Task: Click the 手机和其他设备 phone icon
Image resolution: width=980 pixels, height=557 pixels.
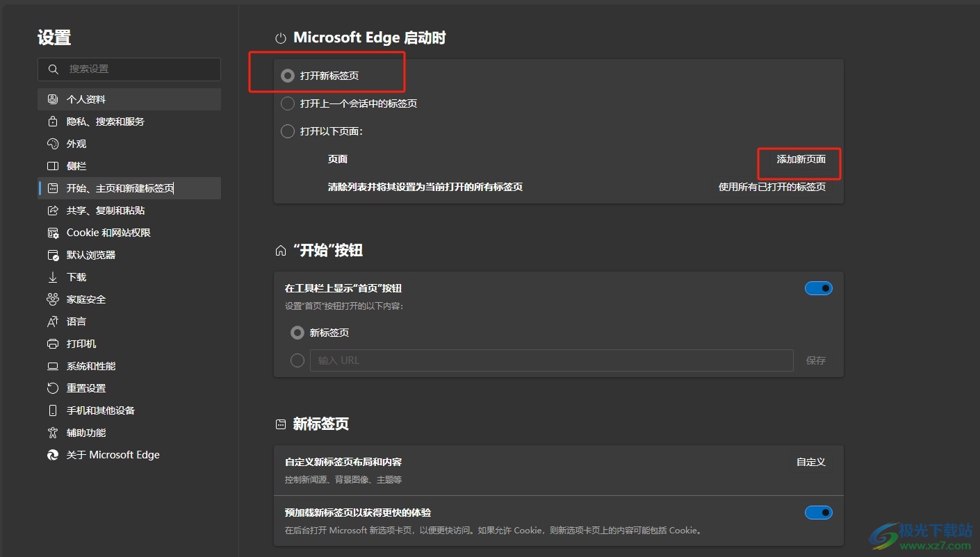Action: (x=53, y=410)
